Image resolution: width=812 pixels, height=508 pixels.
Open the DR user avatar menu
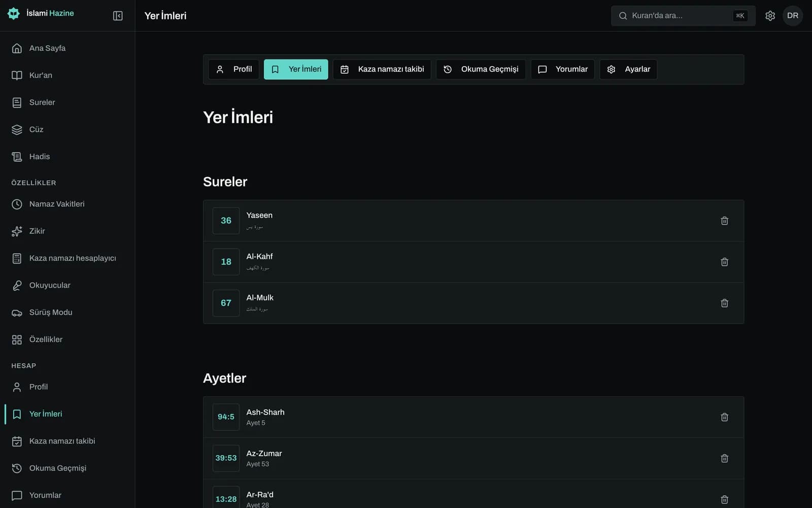(x=793, y=16)
